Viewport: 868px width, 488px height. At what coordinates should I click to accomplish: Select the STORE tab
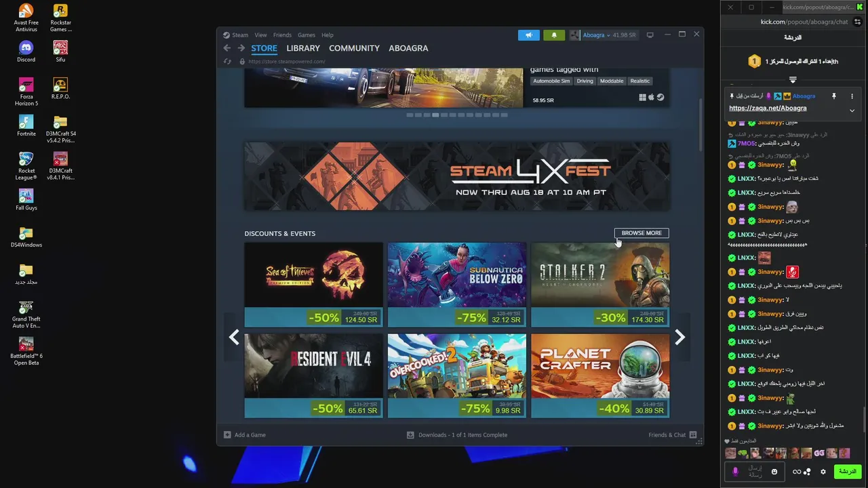[264, 48]
